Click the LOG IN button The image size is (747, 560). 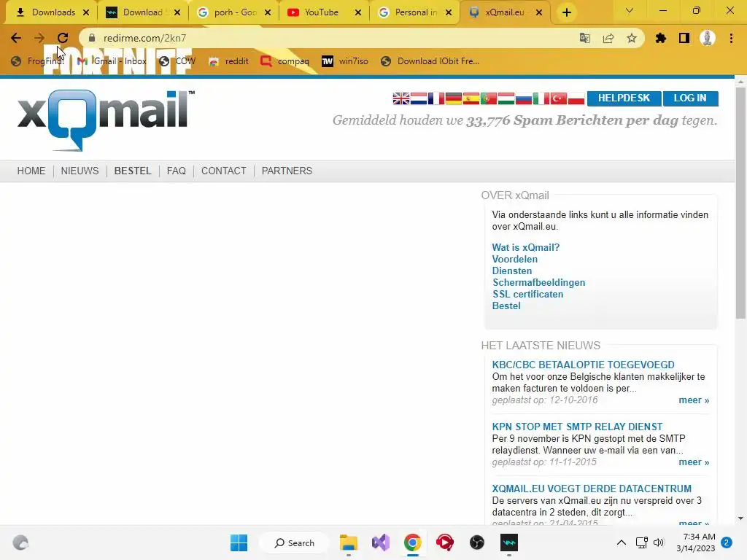pos(690,98)
